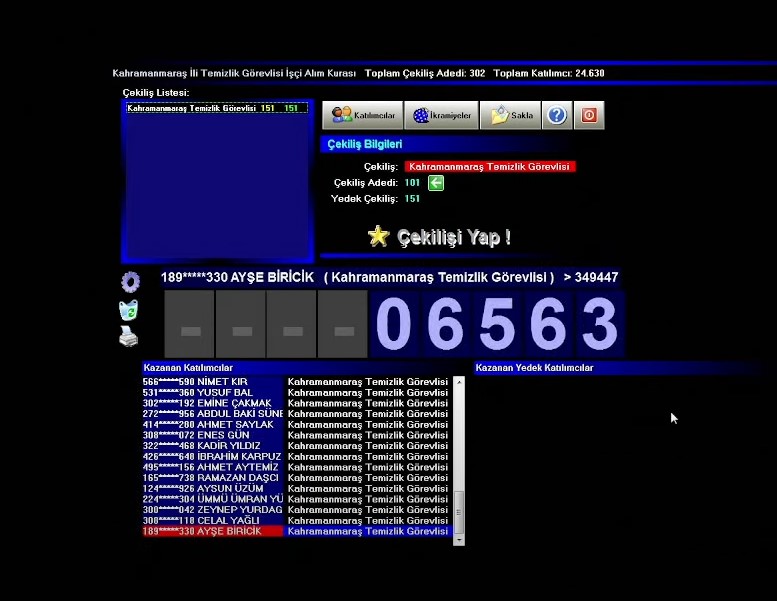Click the blue question mark help icon
The height and width of the screenshot is (601, 777).
pos(557,115)
